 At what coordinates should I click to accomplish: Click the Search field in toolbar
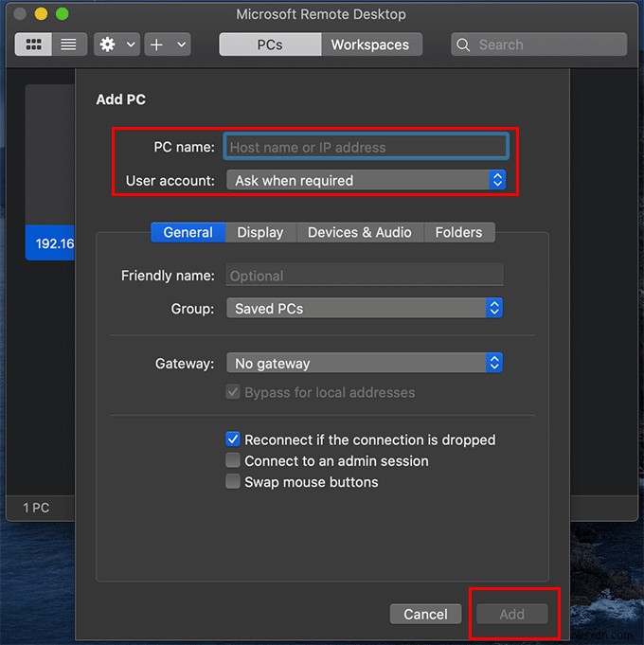click(x=539, y=45)
